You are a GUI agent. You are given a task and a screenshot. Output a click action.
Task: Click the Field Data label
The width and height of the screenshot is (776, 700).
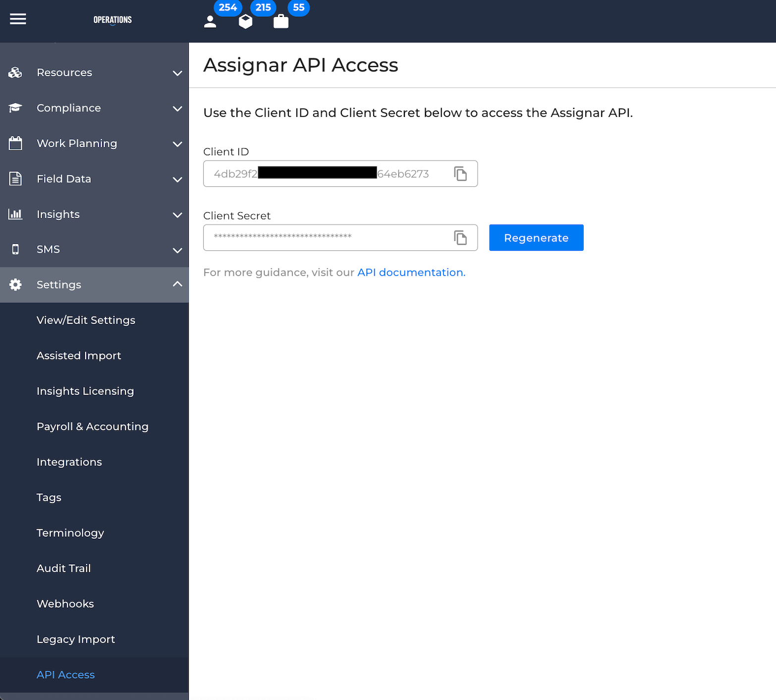click(64, 178)
